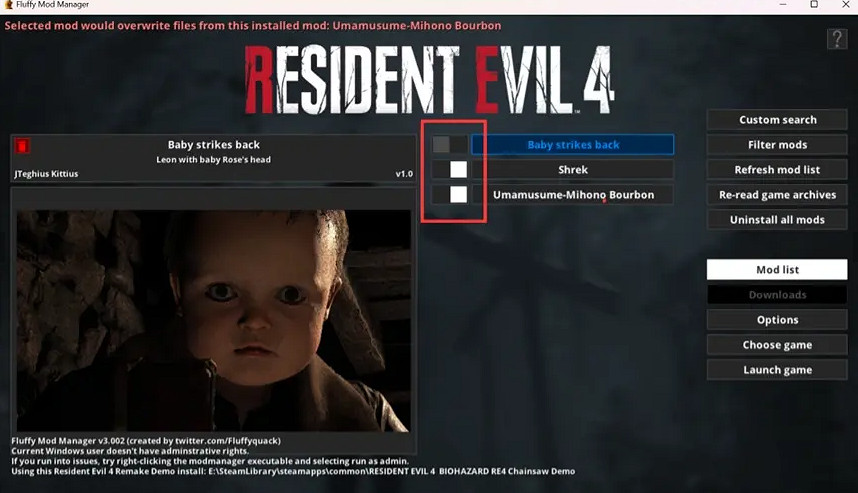The image size is (858, 493).
Task: Click the overwrite warning message text
Action: click(x=253, y=26)
